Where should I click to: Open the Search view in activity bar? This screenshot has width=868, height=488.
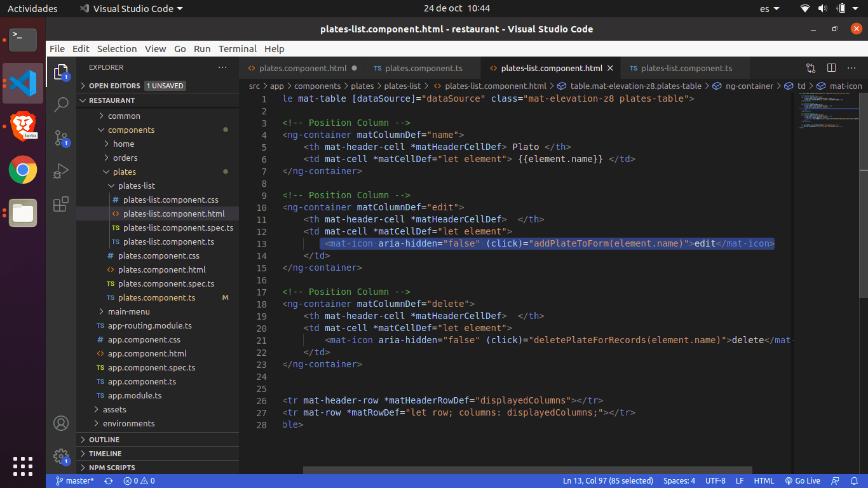(61, 105)
